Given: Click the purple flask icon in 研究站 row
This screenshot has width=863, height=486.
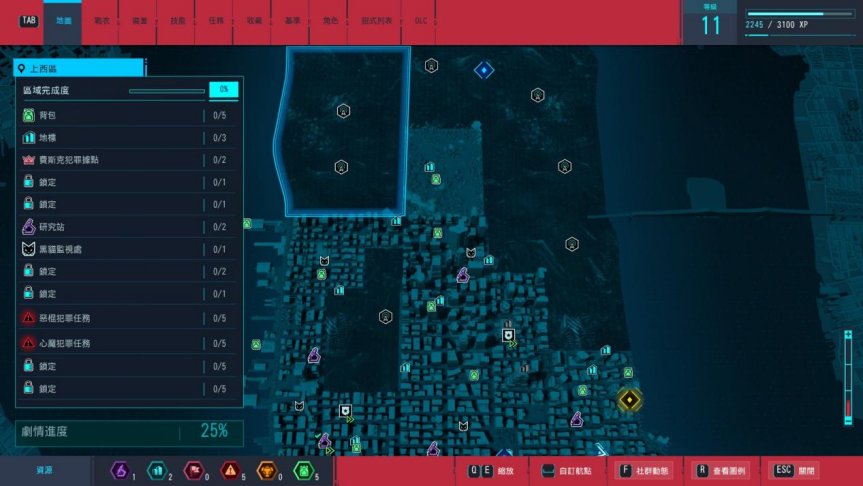Looking at the screenshot, I should [x=29, y=226].
